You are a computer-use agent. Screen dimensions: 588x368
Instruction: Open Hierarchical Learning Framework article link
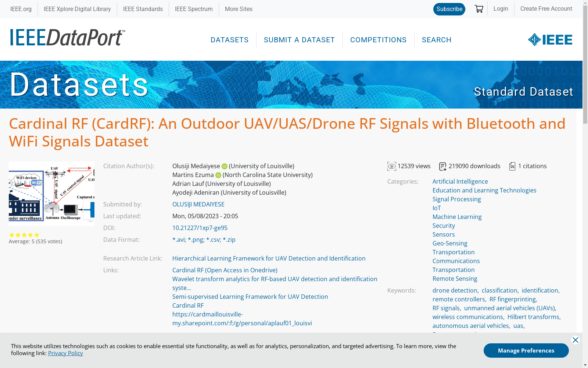(269, 258)
